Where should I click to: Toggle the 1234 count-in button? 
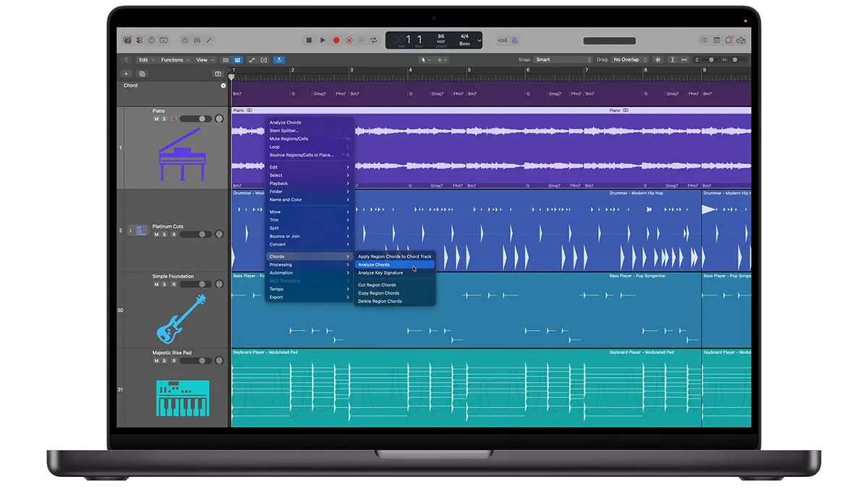(x=503, y=41)
